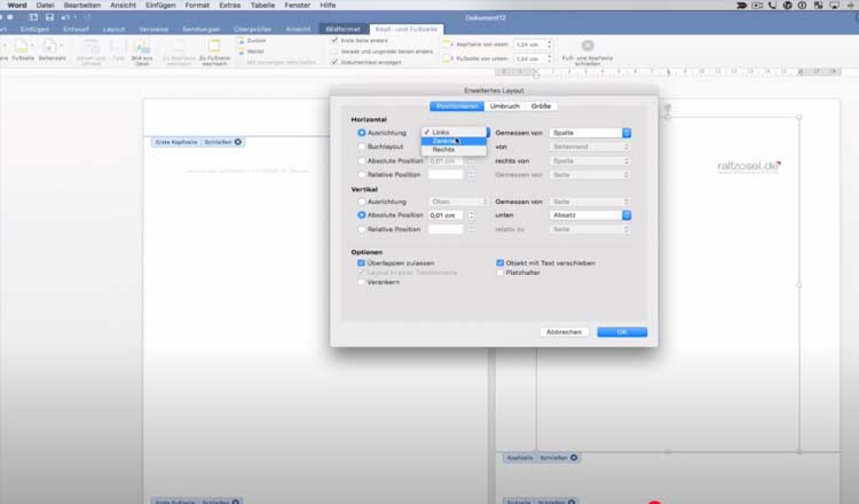859x504 pixels.
Task: Click the 1Password-style circle icon in menu bar
Action: pos(802,5)
